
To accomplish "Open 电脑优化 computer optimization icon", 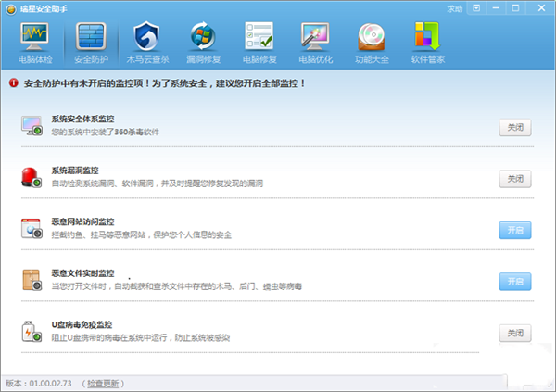I will 314,43.
